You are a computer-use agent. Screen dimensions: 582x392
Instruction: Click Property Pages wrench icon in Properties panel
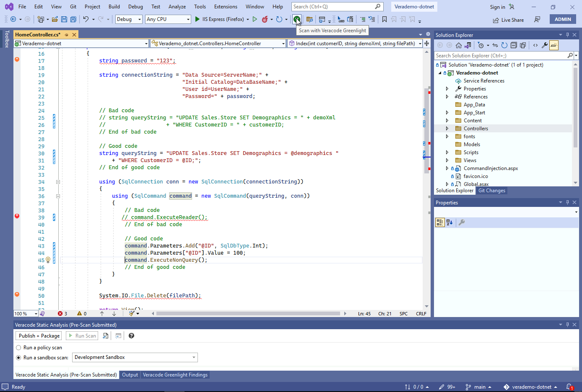click(x=462, y=222)
